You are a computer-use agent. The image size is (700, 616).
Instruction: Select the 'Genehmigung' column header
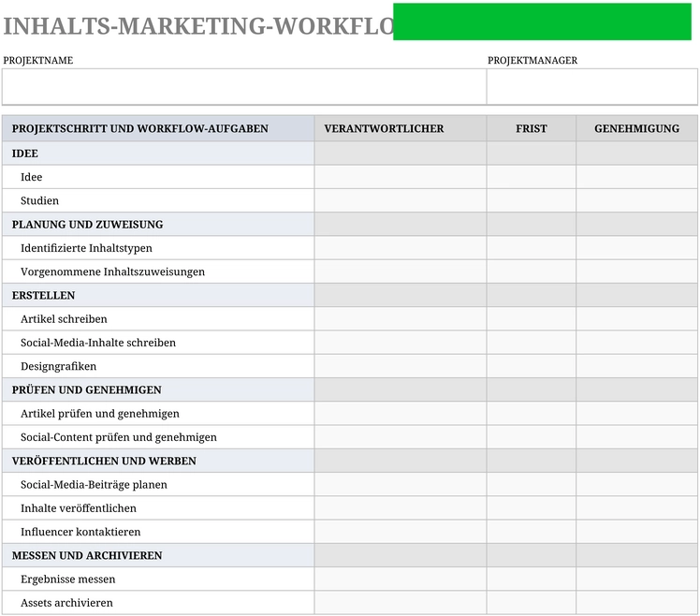coord(636,128)
